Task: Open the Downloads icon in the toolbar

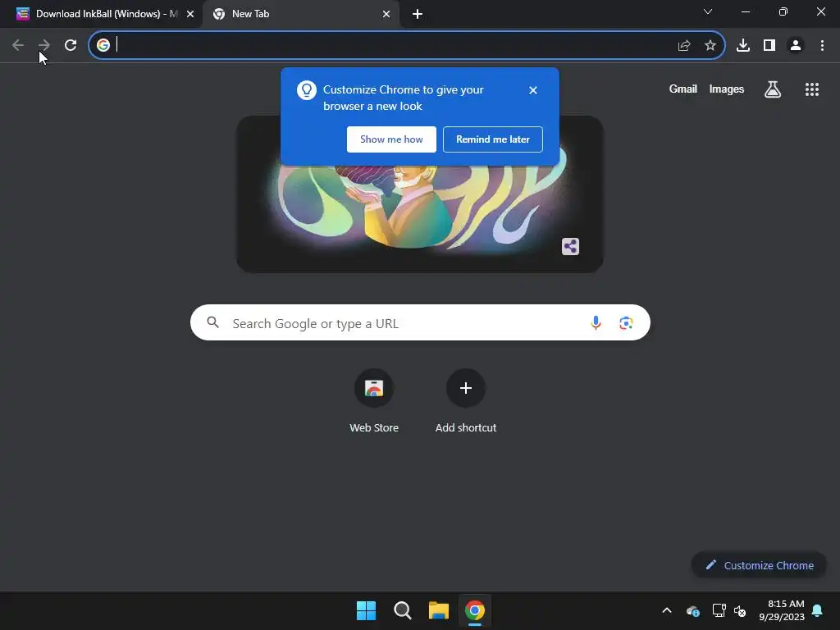Action: [x=743, y=46]
